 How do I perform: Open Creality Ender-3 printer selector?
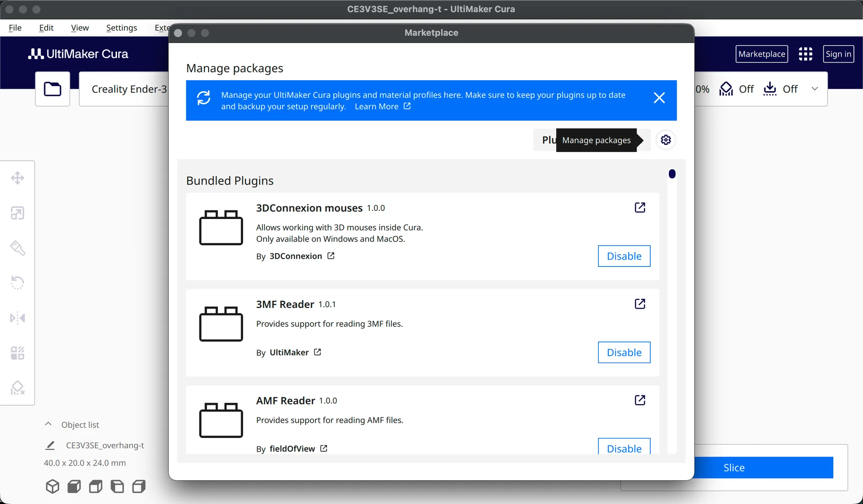pos(124,89)
